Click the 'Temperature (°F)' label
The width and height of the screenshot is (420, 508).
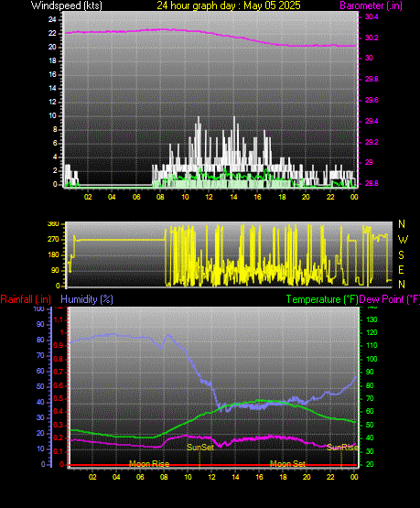click(322, 299)
